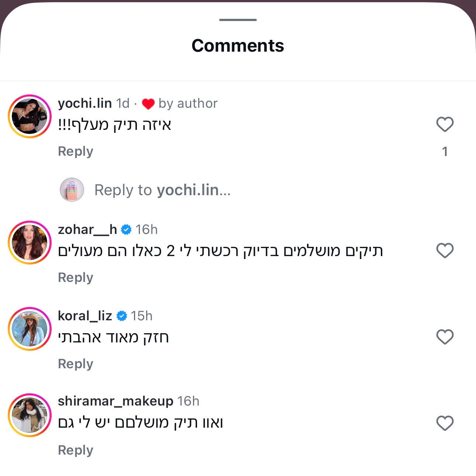The height and width of the screenshot is (476, 476).
Task: Reply to yochi.lin's comment
Action: coord(76,151)
